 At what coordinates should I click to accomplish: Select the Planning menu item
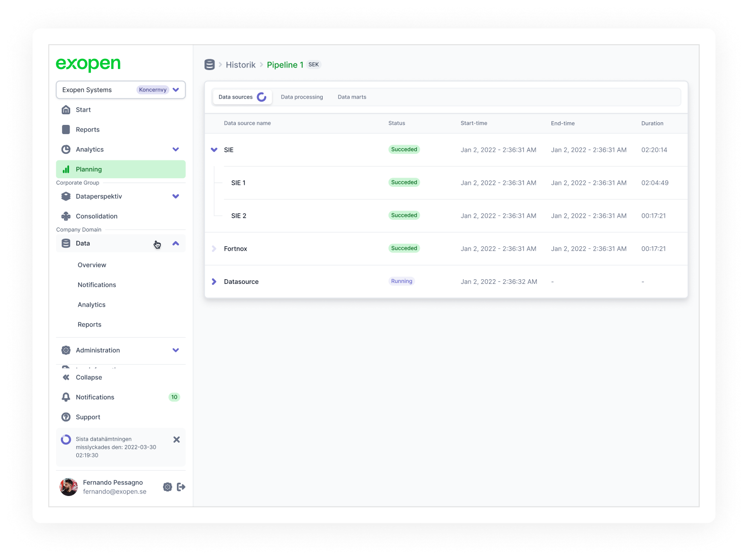click(121, 169)
